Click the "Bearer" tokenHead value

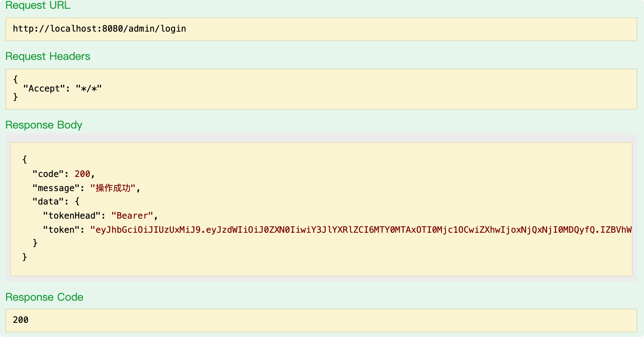(132, 216)
